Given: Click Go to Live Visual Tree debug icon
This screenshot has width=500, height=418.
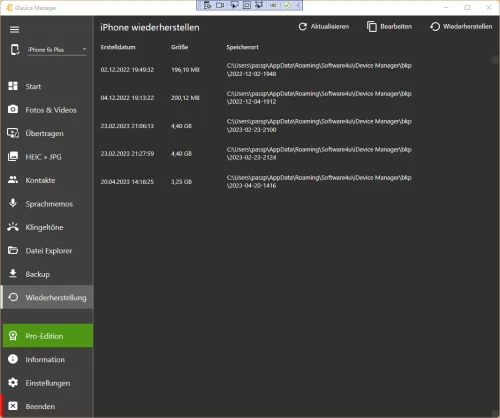Looking at the screenshot, I should pyautogui.click(x=207, y=5).
